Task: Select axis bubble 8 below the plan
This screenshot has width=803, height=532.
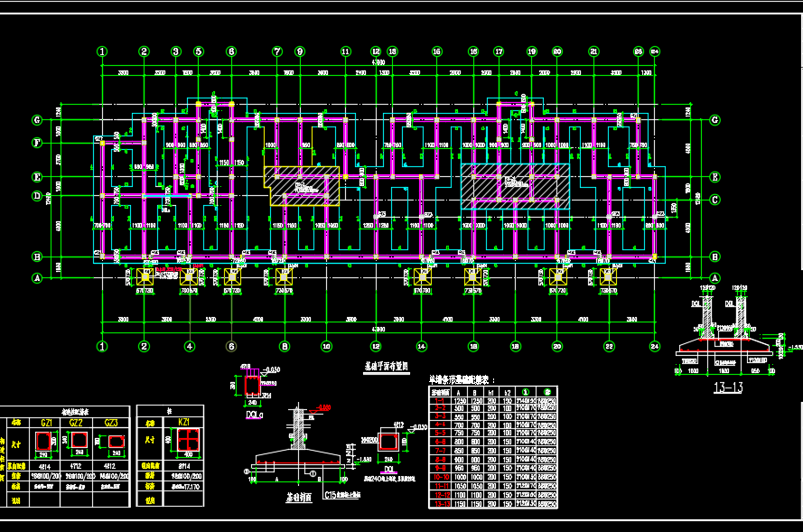Action: pos(285,347)
